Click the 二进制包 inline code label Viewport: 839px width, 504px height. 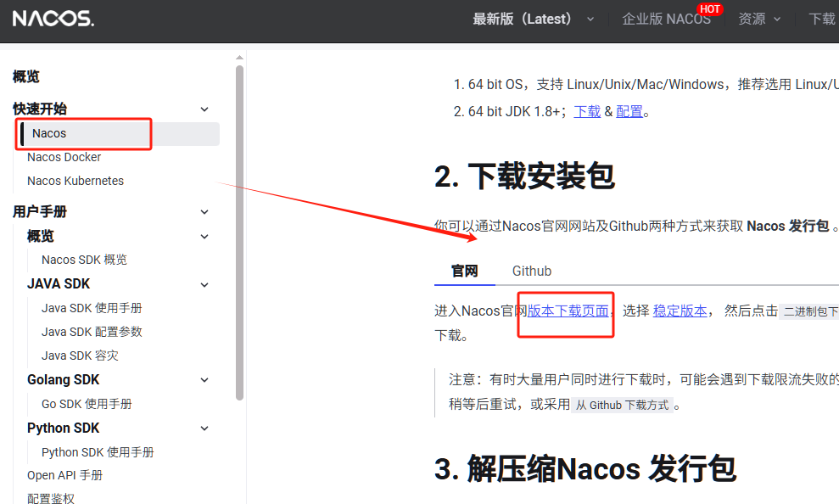click(809, 311)
